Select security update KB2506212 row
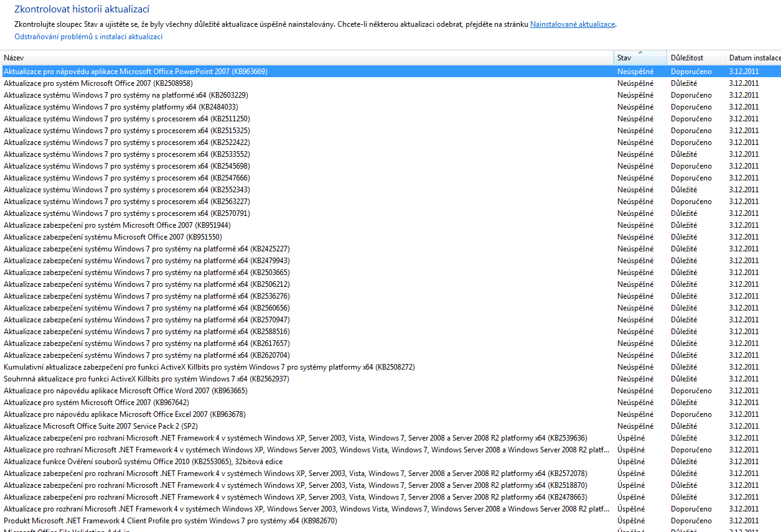Image resolution: width=781 pixels, height=532 pixels. click(390, 284)
